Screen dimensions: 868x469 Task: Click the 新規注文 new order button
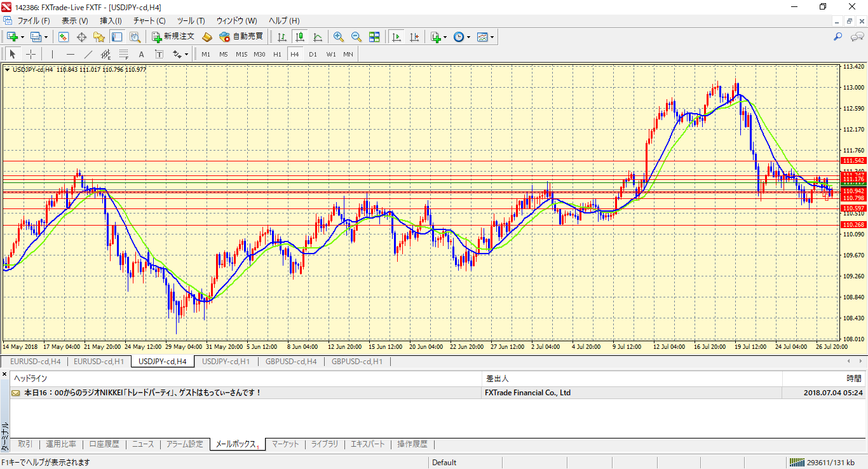pos(173,37)
